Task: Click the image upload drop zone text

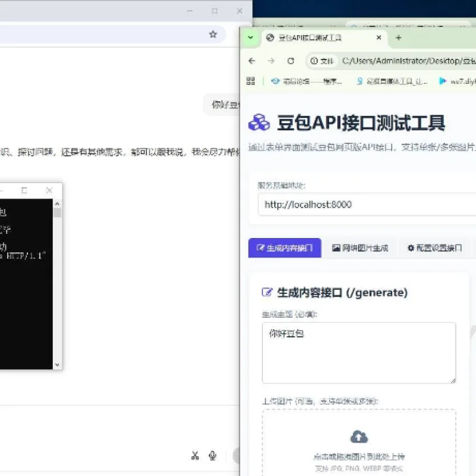Action: click(x=359, y=456)
